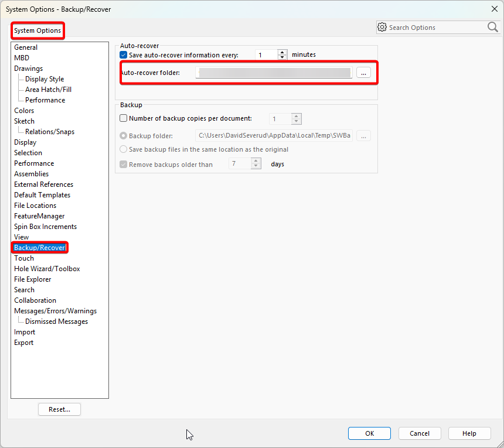Switch to the System Options tab
Screen dimensions: 504x448
coord(38,30)
